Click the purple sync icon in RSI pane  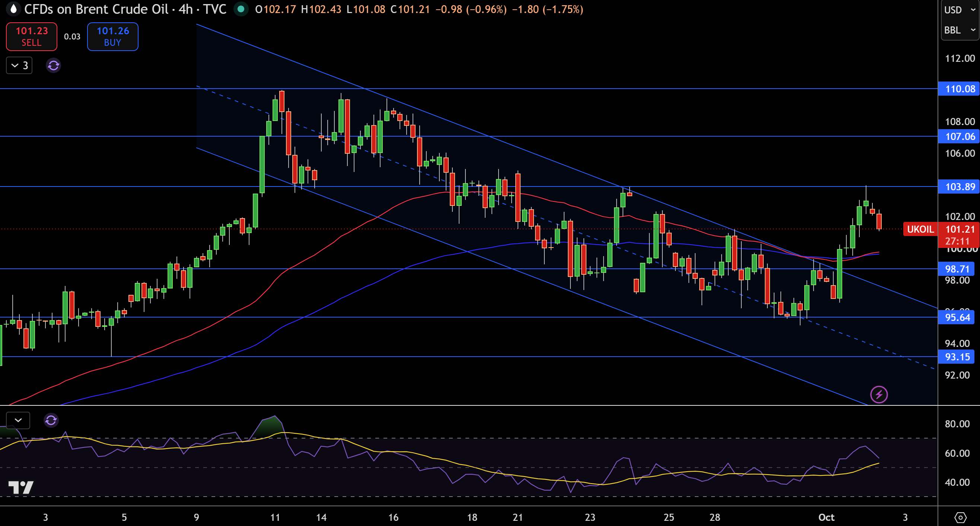click(51, 420)
